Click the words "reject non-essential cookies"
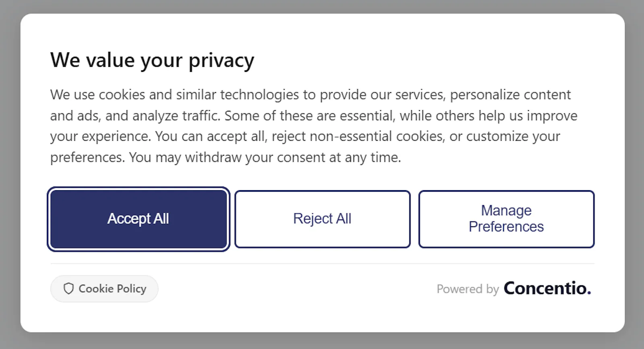The width and height of the screenshot is (644, 349). [358, 137]
